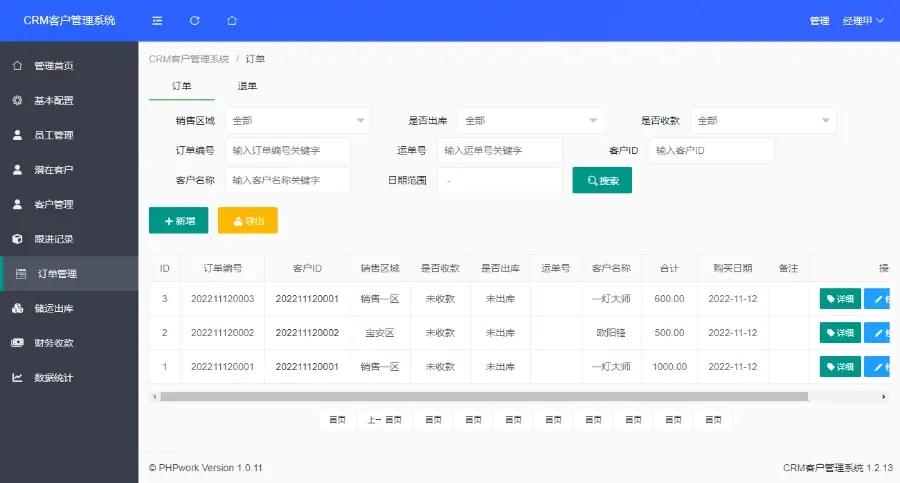
Task: Go to 员工管理 in the sidebar
Action: point(69,135)
